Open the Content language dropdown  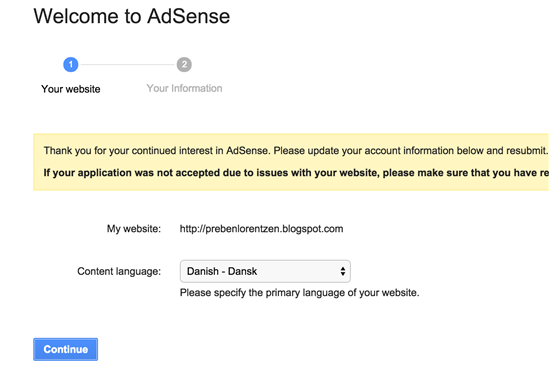click(x=265, y=271)
